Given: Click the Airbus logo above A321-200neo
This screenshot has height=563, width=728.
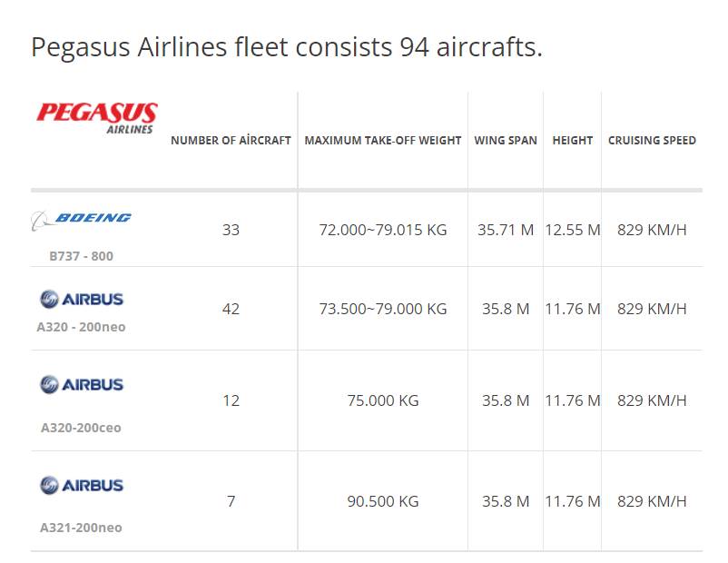Looking at the screenshot, I should coord(82,486).
